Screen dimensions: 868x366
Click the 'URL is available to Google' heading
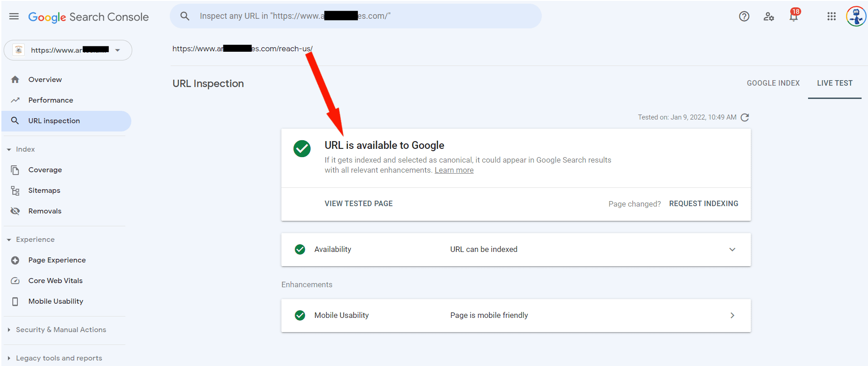coord(384,145)
